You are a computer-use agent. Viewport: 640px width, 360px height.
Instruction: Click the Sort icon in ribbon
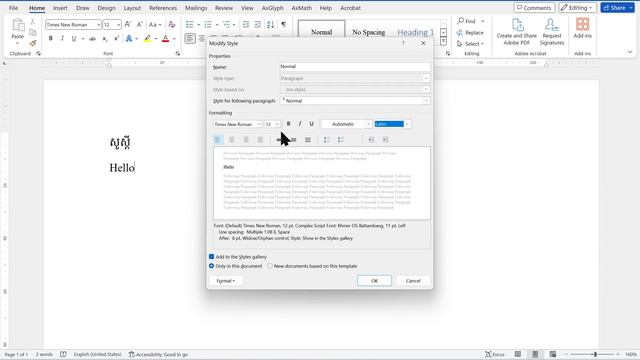271,24
